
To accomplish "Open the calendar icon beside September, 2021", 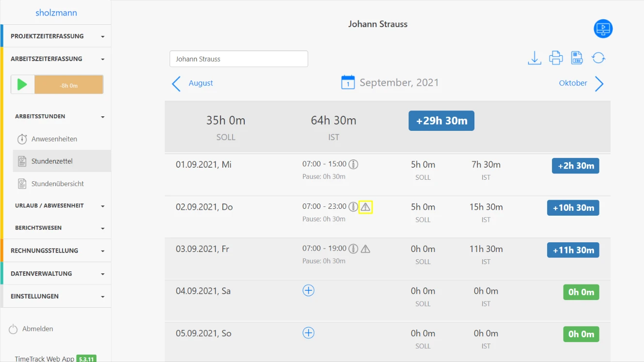I will click(x=347, y=82).
